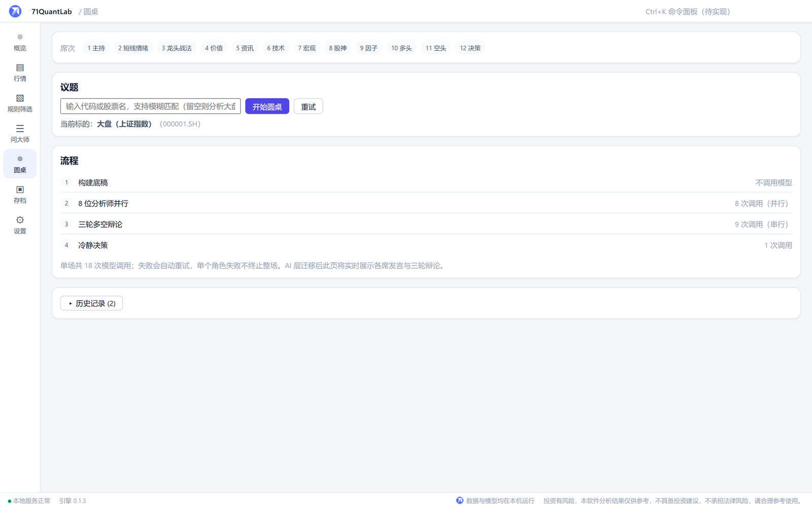Open the 问大师 ask-master icon

20,129
